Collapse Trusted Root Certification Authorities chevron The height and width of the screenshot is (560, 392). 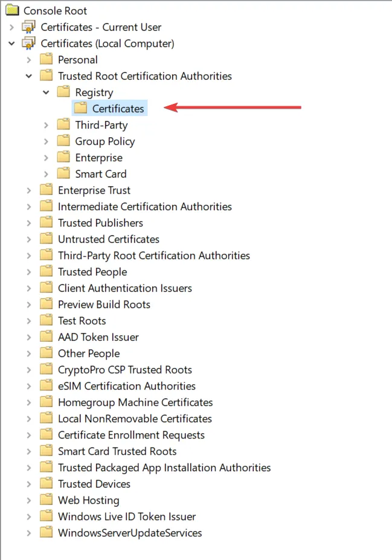[x=29, y=76]
